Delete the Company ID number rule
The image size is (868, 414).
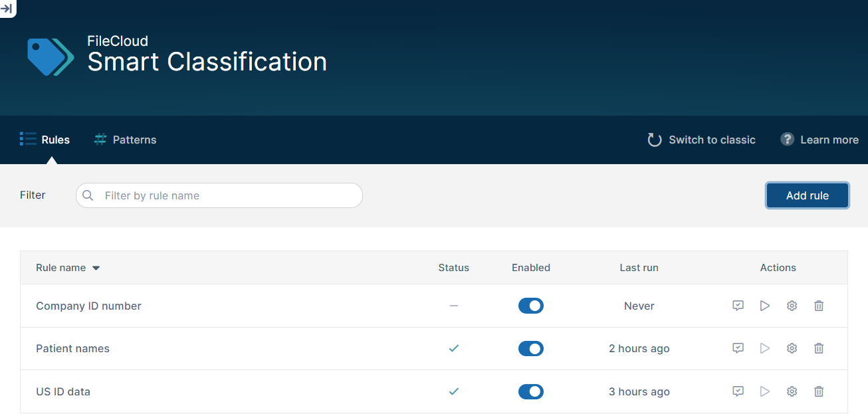[819, 306]
